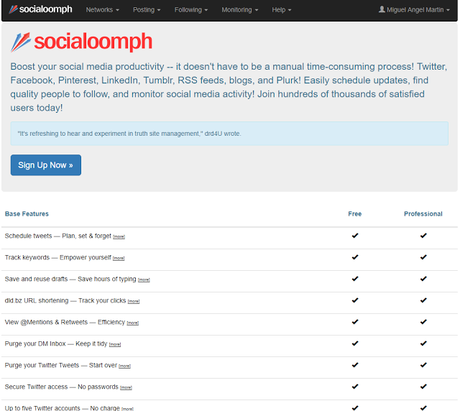This screenshot has height=411, width=460.
Task: Click Free checkmark for Secure Twitter access
Action: (355, 386)
